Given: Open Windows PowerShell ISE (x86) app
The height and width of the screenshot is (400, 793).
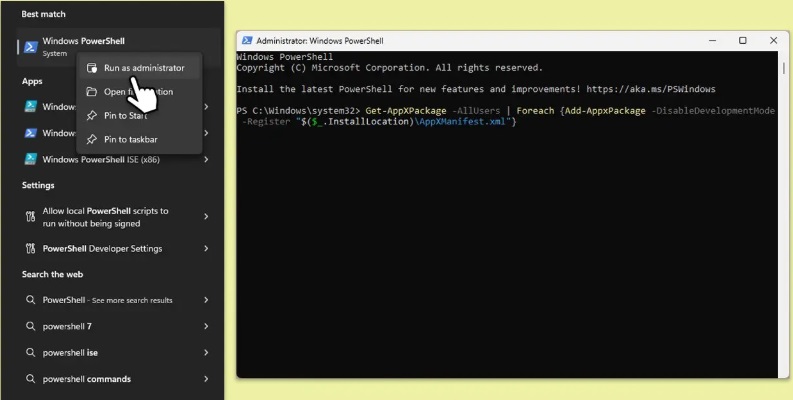Looking at the screenshot, I should (x=101, y=159).
